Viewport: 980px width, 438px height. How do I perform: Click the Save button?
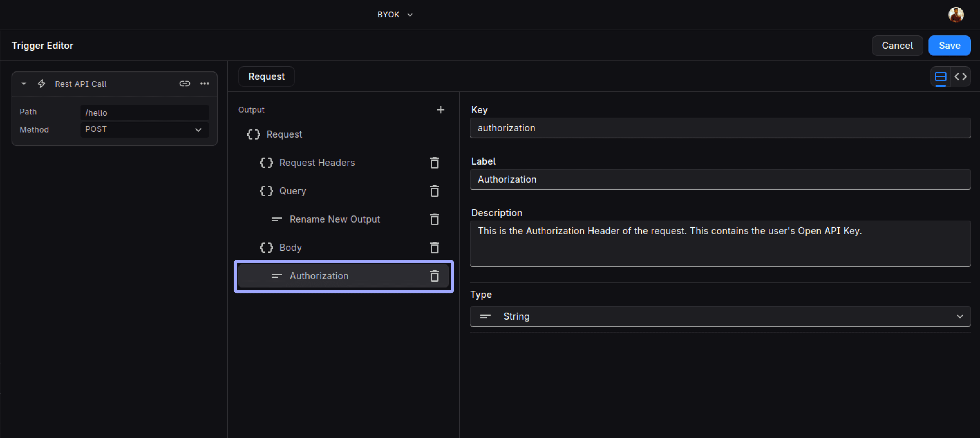point(949,45)
